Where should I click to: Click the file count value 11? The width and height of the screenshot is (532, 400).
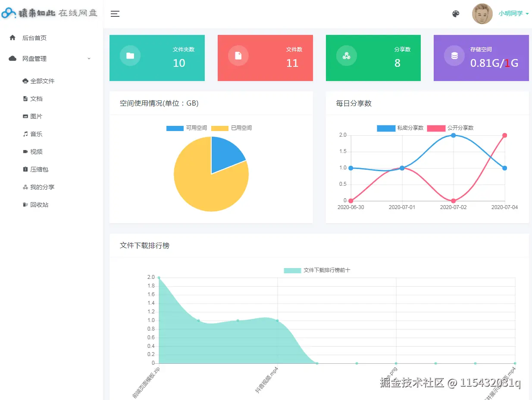point(292,63)
